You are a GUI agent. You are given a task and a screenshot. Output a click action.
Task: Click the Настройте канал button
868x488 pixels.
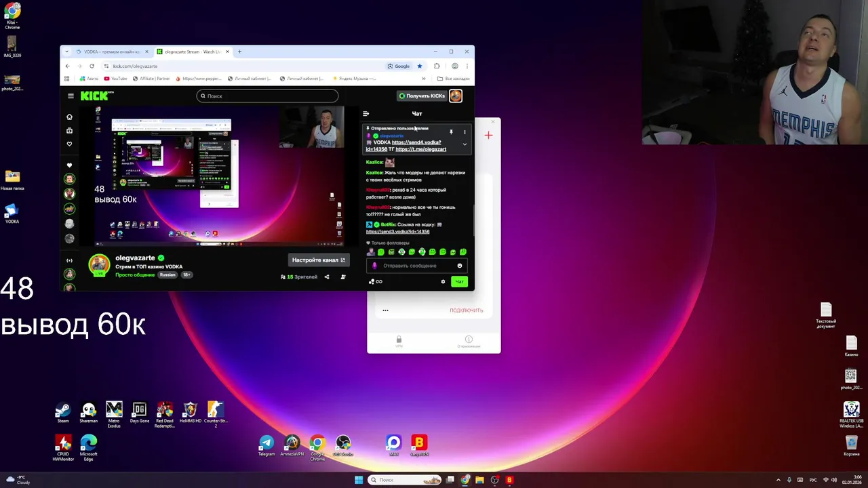(x=318, y=260)
